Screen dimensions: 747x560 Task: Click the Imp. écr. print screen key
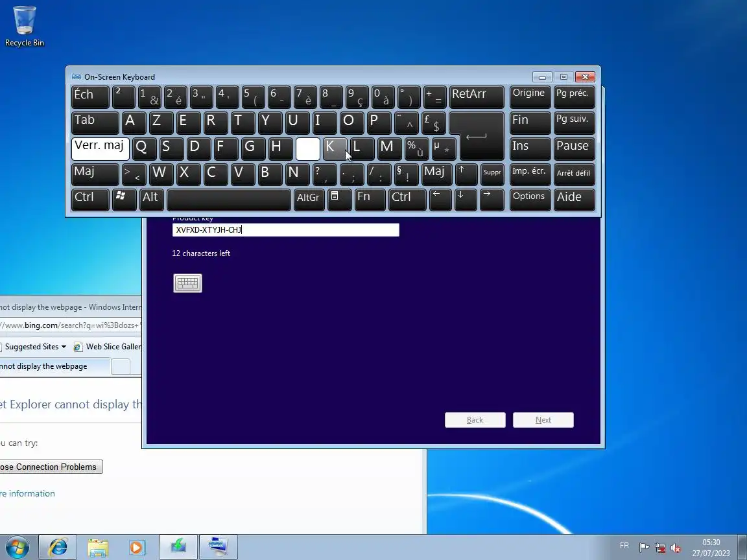[530, 174]
